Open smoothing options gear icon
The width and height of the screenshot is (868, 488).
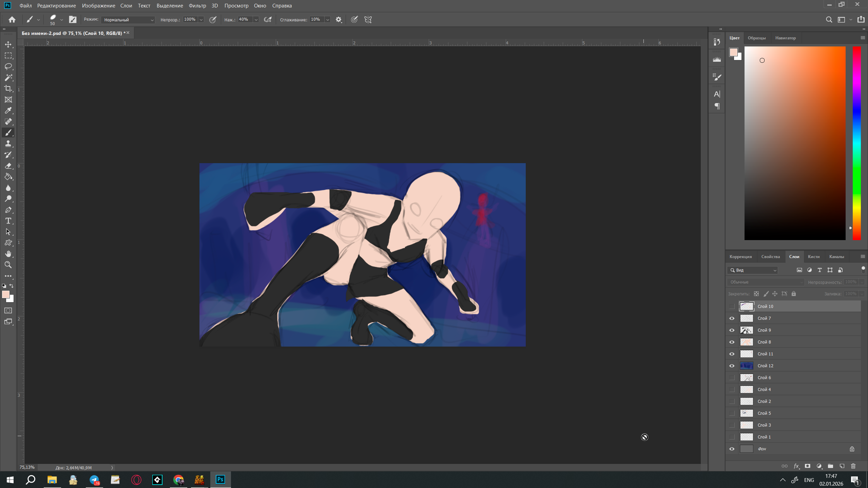pyautogui.click(x=339, y=20)
